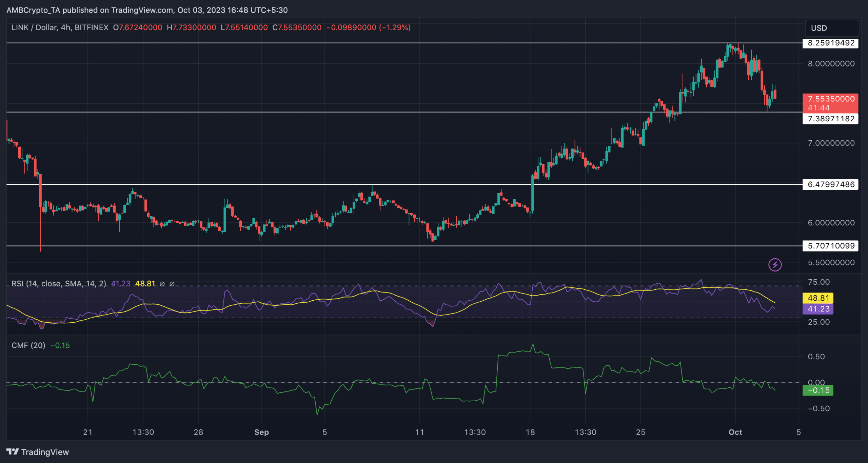This screenshot has height=463, width=868.
Task: Select the 8.25919492 resistance price label
Action: point(830,43)
